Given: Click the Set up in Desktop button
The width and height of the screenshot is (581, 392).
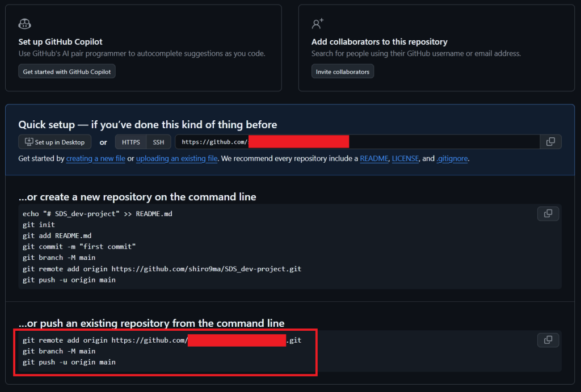Looking at the screenshot, I should (55, 142).
